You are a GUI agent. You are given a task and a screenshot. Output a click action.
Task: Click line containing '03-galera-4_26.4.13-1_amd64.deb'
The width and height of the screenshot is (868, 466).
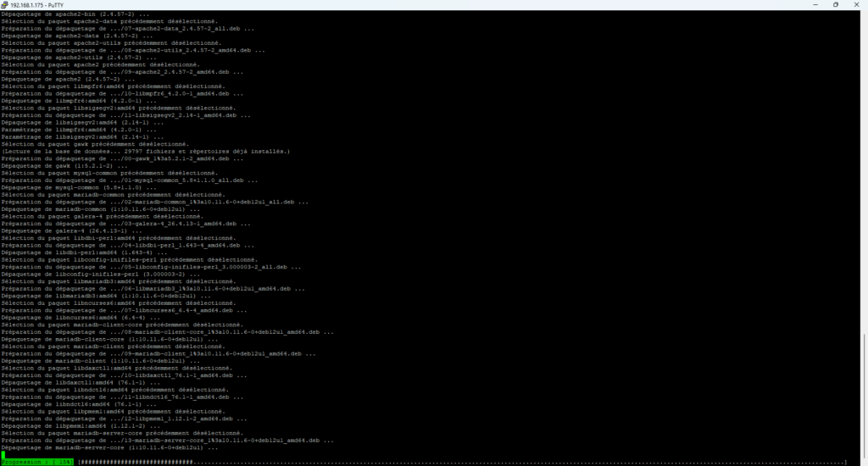pyautogui.click(x=126, y=224)
